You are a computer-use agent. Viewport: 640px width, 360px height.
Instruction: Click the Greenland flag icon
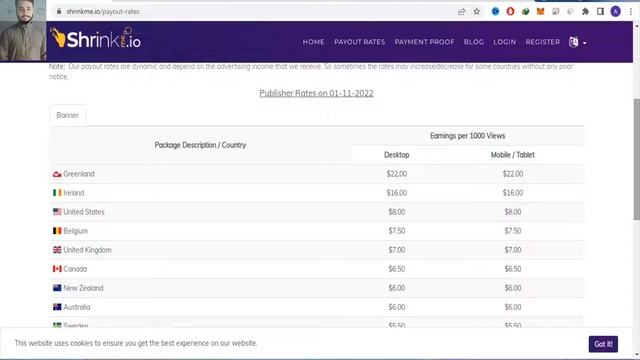point(57,174)
